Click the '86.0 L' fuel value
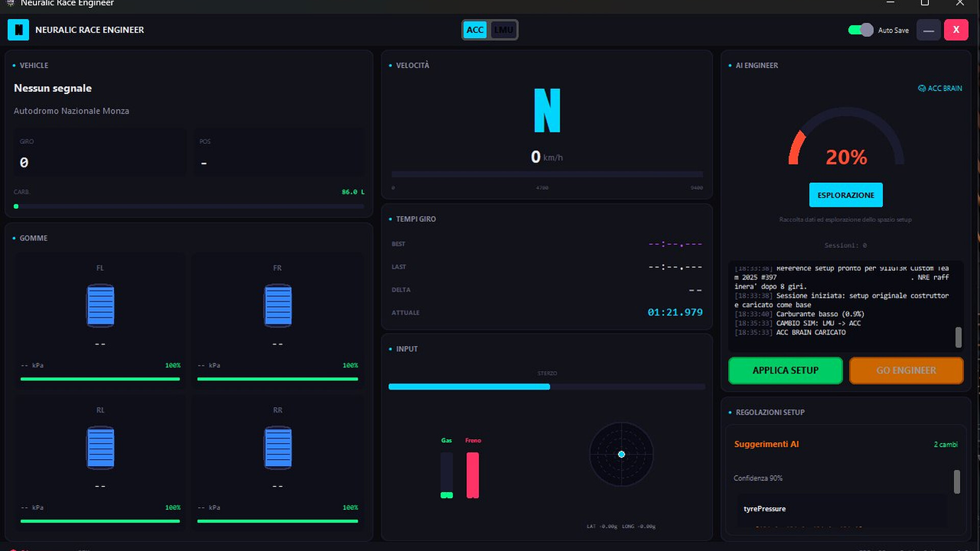The height and width of the screenshot is (551, 980). [x=353, y=192]
